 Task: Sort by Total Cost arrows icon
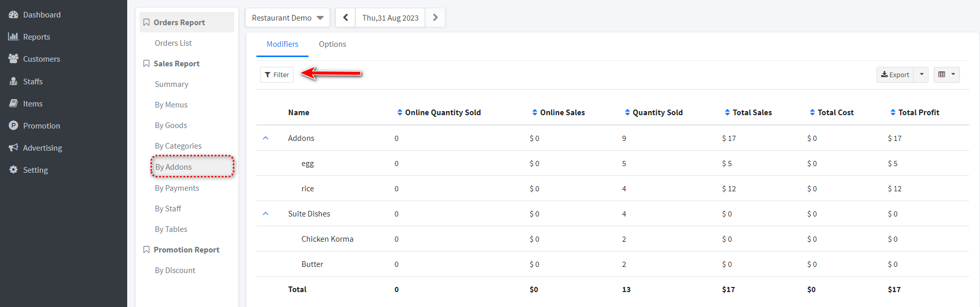tap(812, 112)
